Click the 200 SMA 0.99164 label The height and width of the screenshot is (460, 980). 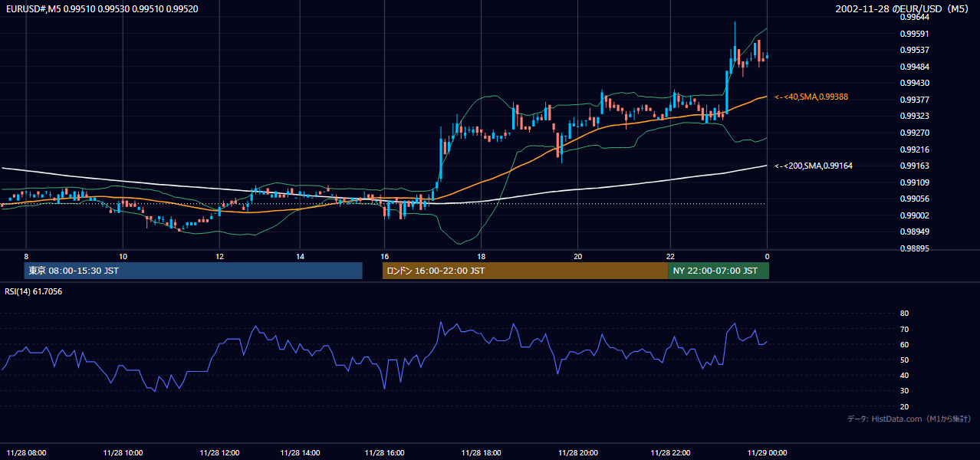click(x=814, y=166)
